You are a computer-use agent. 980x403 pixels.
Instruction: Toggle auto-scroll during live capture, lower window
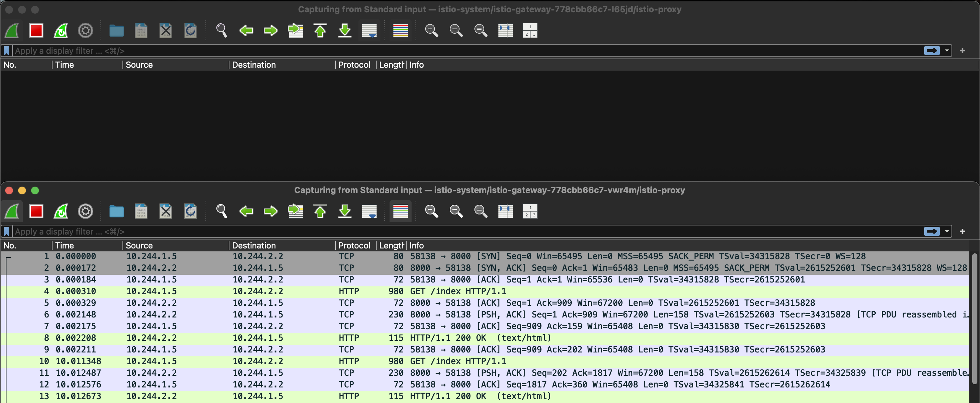click(x=369, y=212)
